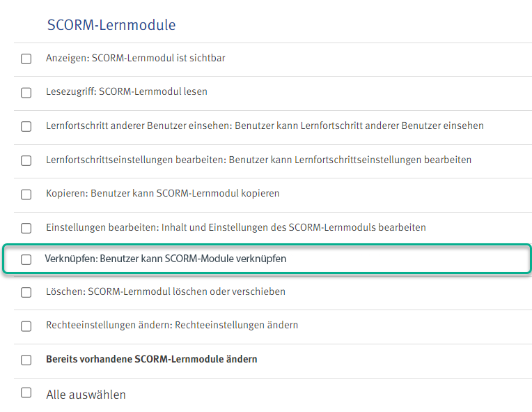Click 'Verknüpfen: Benutzer kann SCORM-Module verknüpfen' text
The height and width of the screenshot is (412, 532).
165,259
